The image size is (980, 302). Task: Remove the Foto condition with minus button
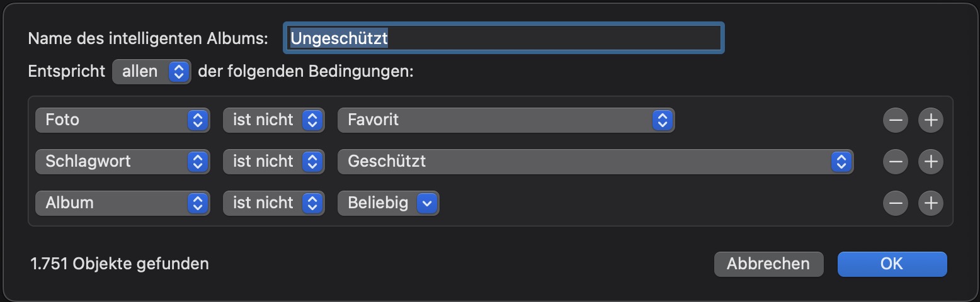pos(895,120)
